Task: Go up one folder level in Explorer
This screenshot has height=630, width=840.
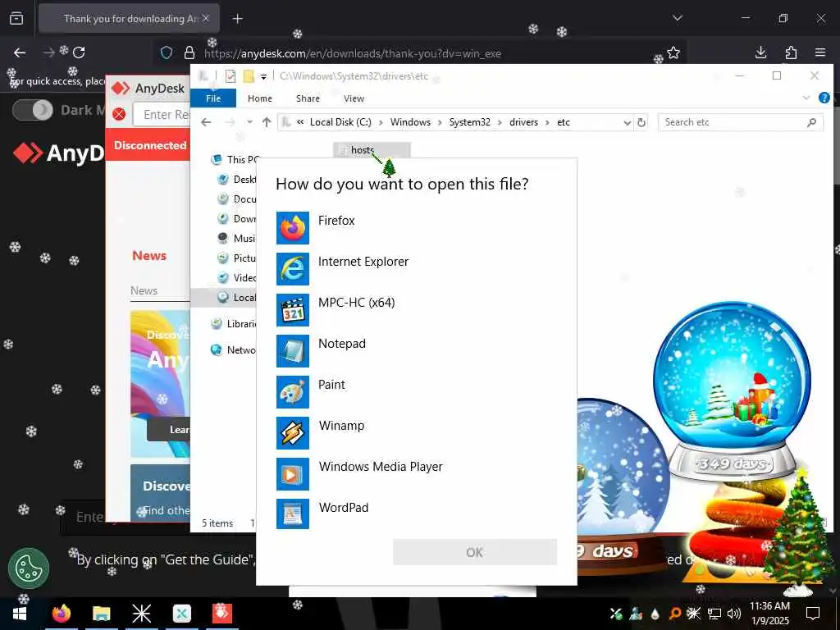Action: [x=267, y=122]
